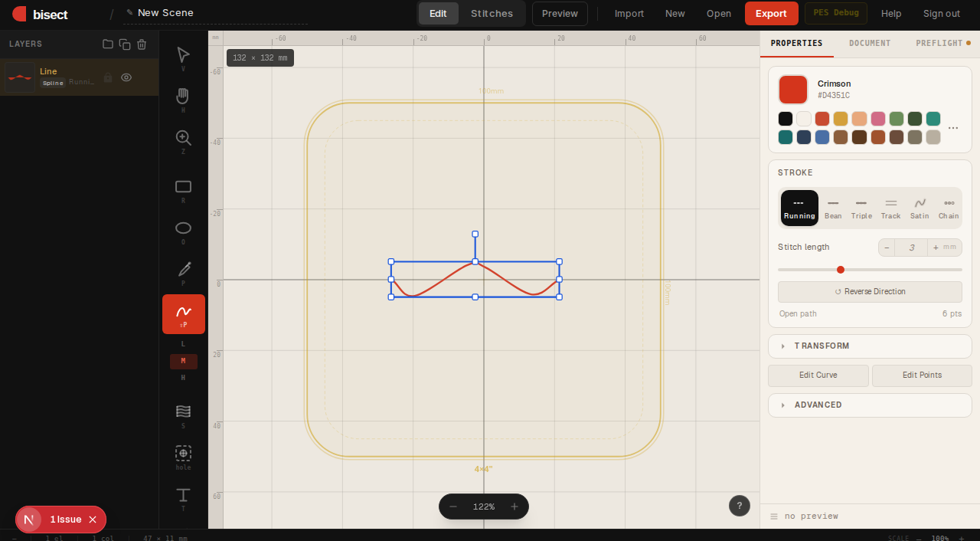Open the preview panel menu icon

click(774, 516)
